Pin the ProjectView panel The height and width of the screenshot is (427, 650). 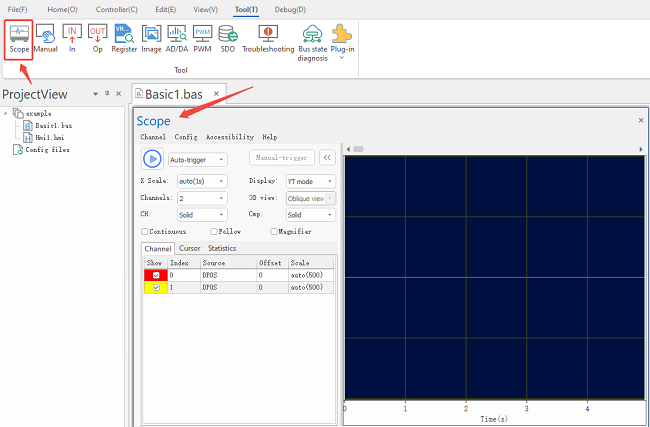coord(107,94)
